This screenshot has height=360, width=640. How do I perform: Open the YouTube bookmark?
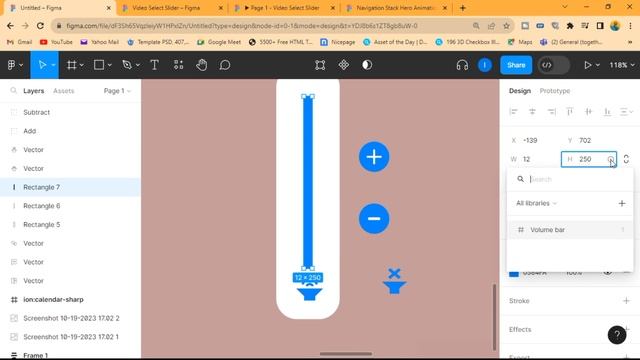pyautogui.click(x=56, y=42)
